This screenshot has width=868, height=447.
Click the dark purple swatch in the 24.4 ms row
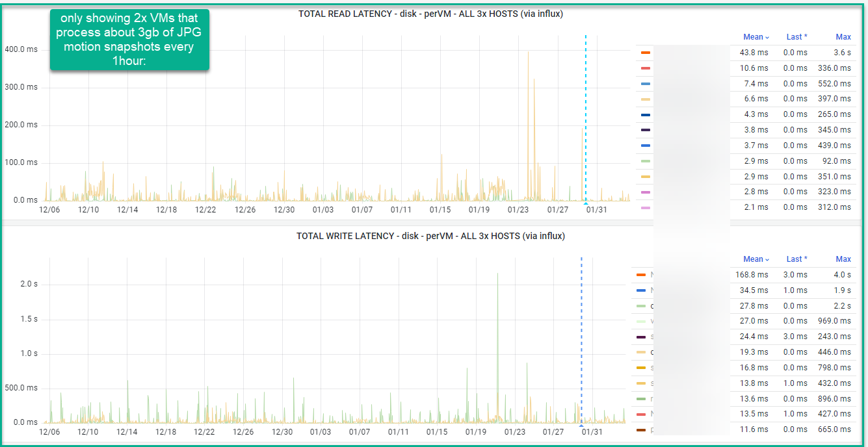click(641, 337)
